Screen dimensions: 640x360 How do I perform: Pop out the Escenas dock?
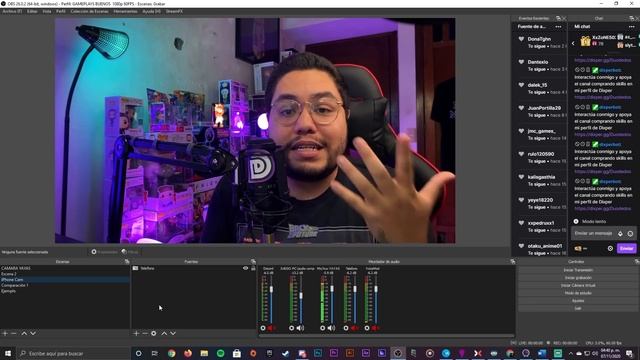127,262
